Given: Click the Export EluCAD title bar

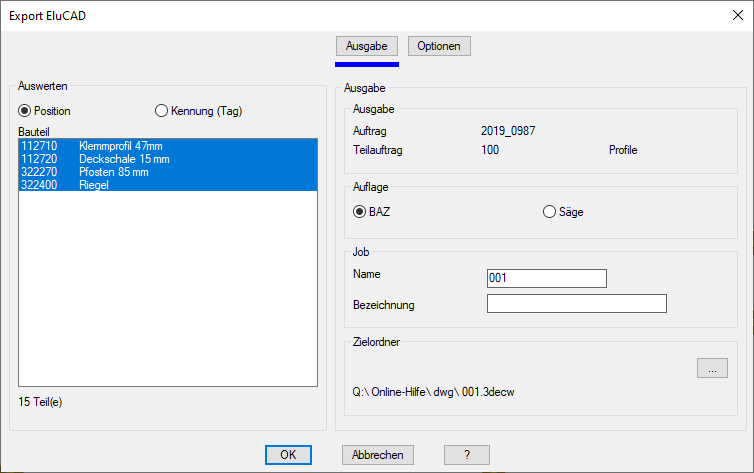Looking at the screenshot, I should coord(300,14).
